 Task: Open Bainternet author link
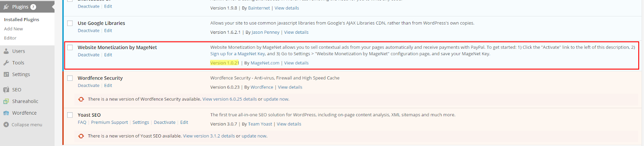tap(259, 8)
